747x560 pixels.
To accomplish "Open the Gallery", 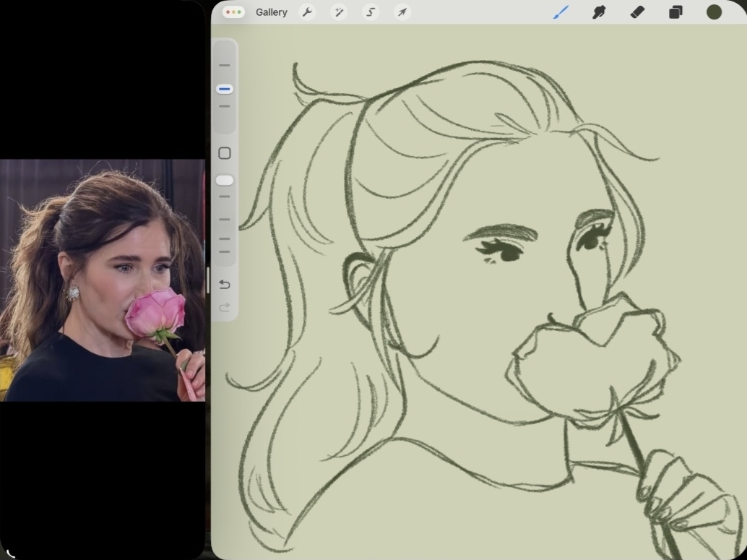I will click(271, 12).
